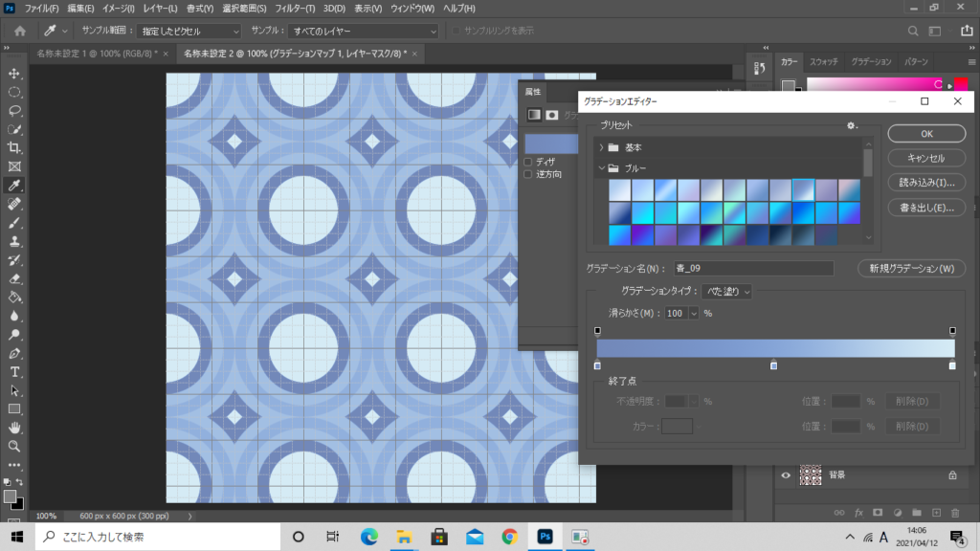The width and height of the screenshot is (980, 551).
Task: Toggle the ディザ checkbox
Action: (x=528, y=162)
